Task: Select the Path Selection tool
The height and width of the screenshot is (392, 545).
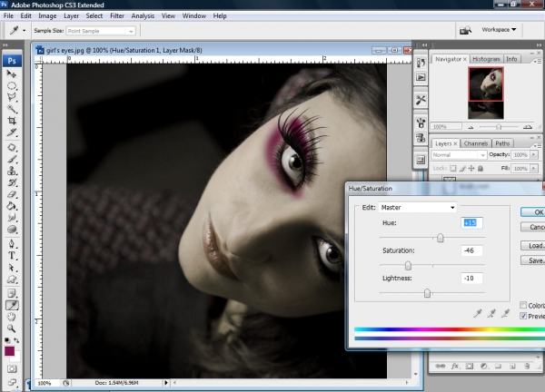Action: tap(12, 268)
